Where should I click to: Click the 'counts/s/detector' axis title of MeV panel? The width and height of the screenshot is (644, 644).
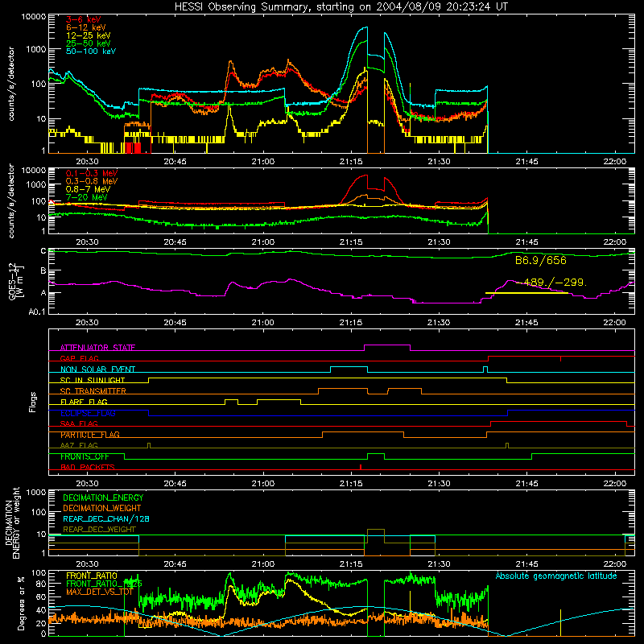pos(11,200)
